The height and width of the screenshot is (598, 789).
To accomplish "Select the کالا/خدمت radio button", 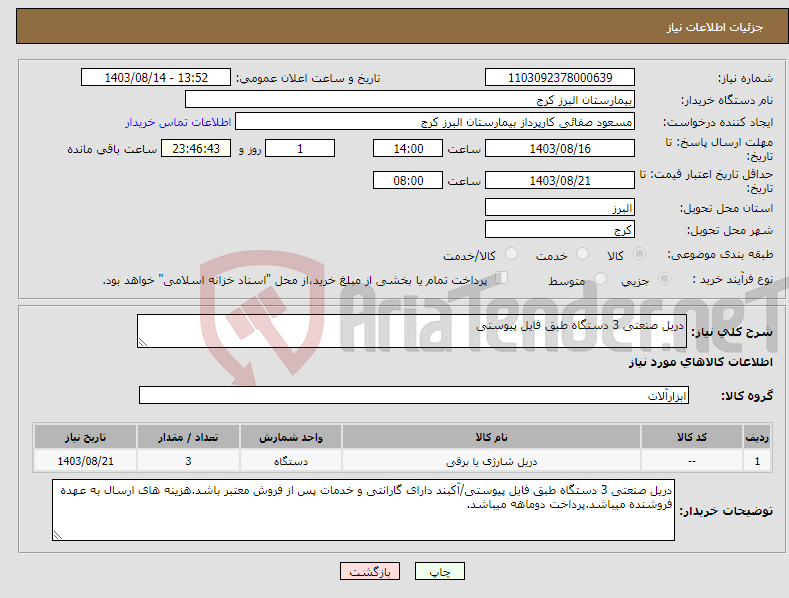I will pyautogui.click(x=511, y=254).
